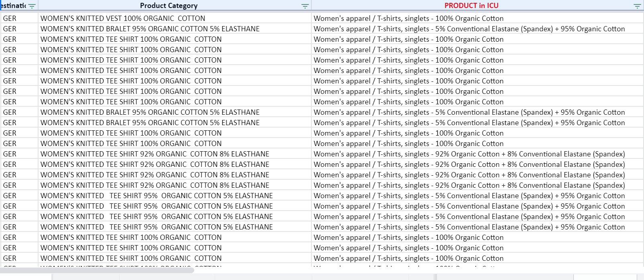The image size is (644, 280).
Task: Select the ICU product cell in the VEST row
Action: [x=408, y=18]
